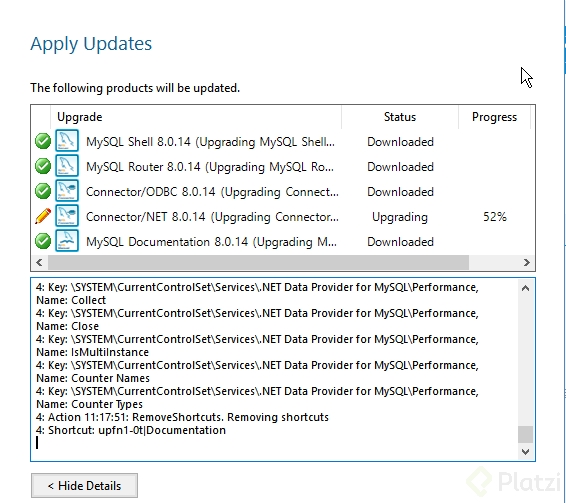The image size is (566, 503).
Task: Click the Connector/ODBC product icon
Action: tap(67, 190)
